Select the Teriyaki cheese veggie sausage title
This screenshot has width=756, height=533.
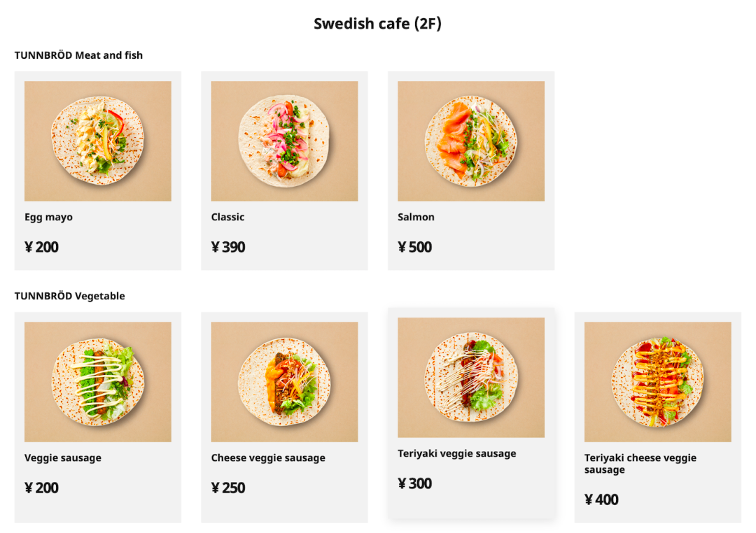point(640,464)
